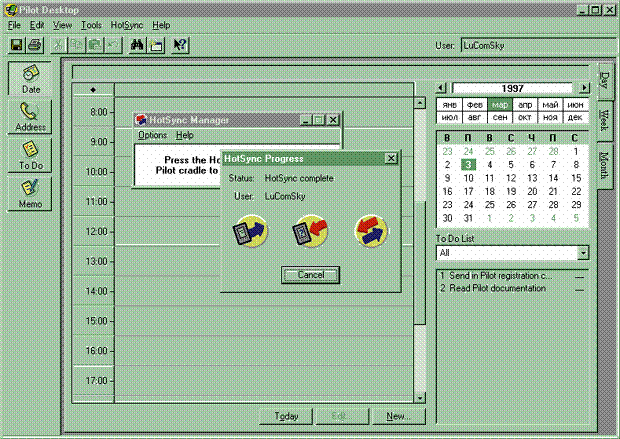
Task: Click the Copy toolbar icon
Action: point(77,45)
